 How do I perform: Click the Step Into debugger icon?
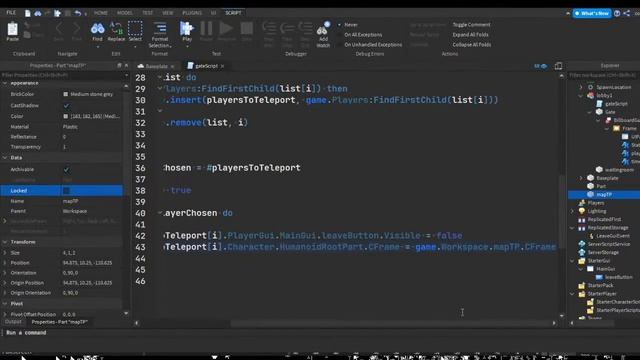(x=269, y=28)
